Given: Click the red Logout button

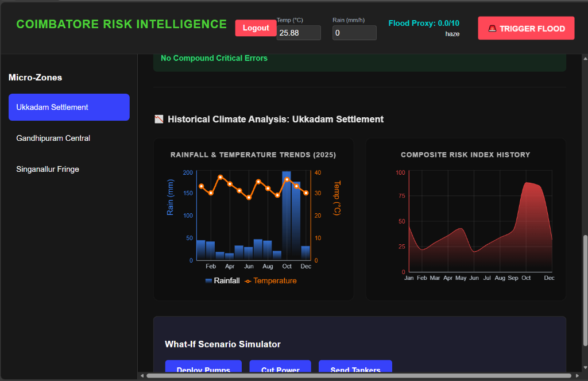Looking at the screenshot, I should (256, 28).
